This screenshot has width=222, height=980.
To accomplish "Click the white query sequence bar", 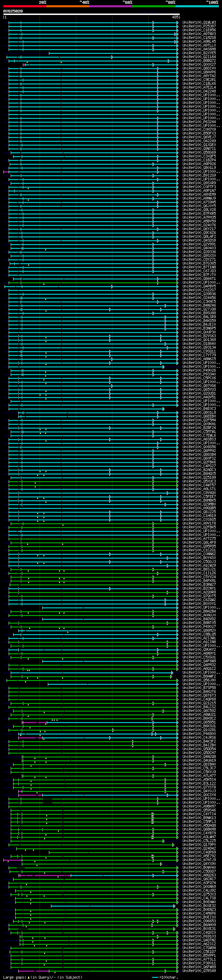I will [x=92, y=15].
